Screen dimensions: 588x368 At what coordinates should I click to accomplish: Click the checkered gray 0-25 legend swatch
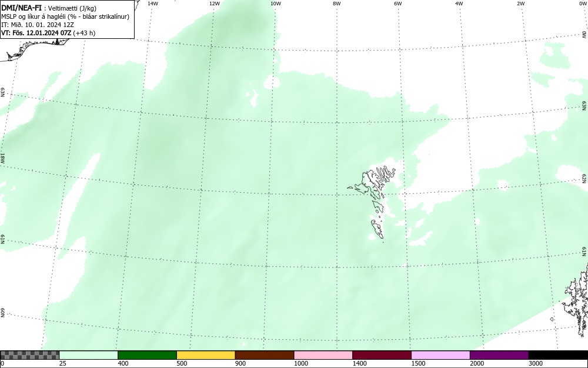[29, 355]
